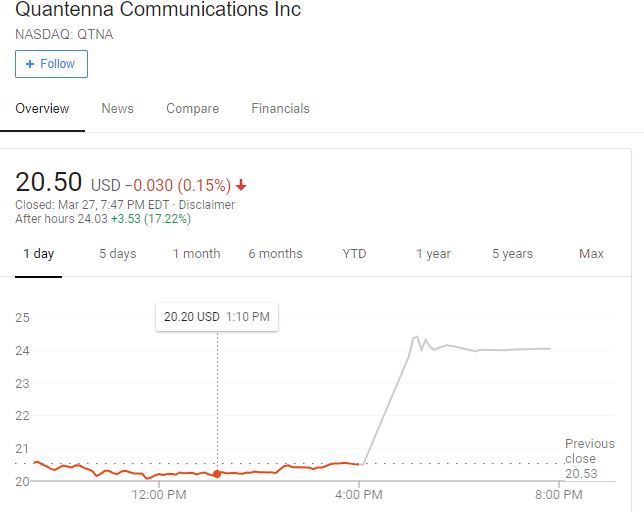Click the red down arrow price indicator
644x512 pixels.
241,186
